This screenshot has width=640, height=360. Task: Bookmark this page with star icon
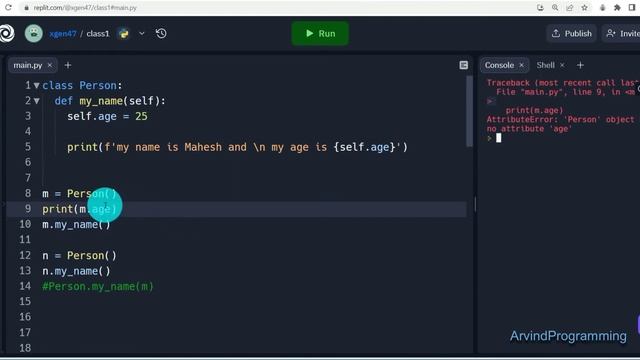click(x=584, y=7)
